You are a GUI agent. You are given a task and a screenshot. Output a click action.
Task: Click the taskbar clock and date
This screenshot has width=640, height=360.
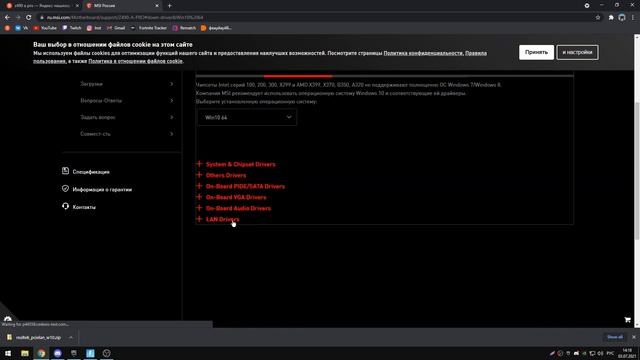point(627,353)
